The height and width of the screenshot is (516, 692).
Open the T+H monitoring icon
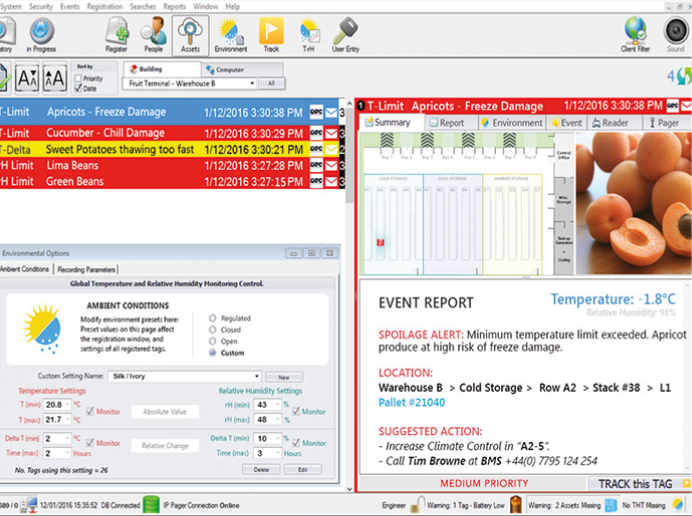pyautogui.click(x=309, y=34)
